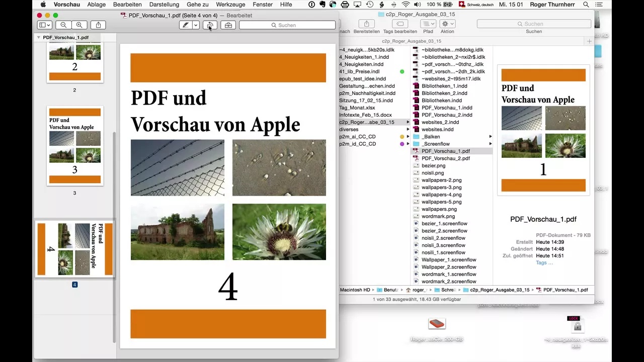Image resolution: width=644 pixels, height=362 pixels.
Task: Add a Finder tab with plus button
Action: pos(590,41)
